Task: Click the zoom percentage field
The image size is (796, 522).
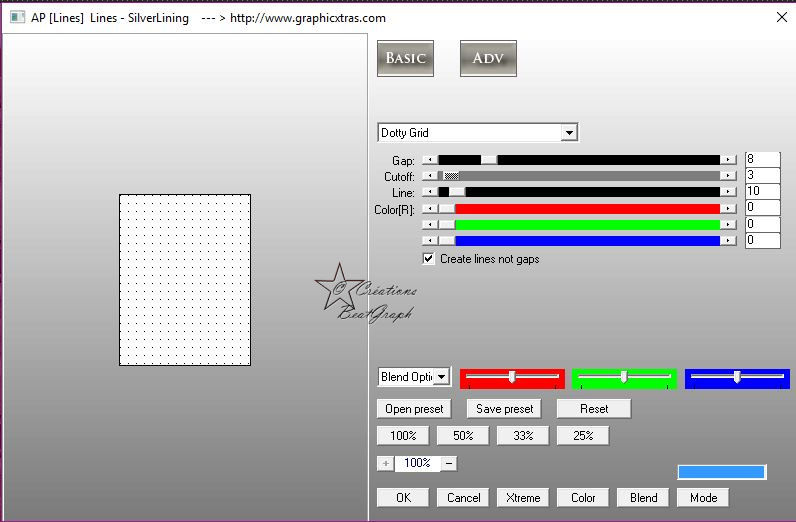Action: (x=417, y=463)
